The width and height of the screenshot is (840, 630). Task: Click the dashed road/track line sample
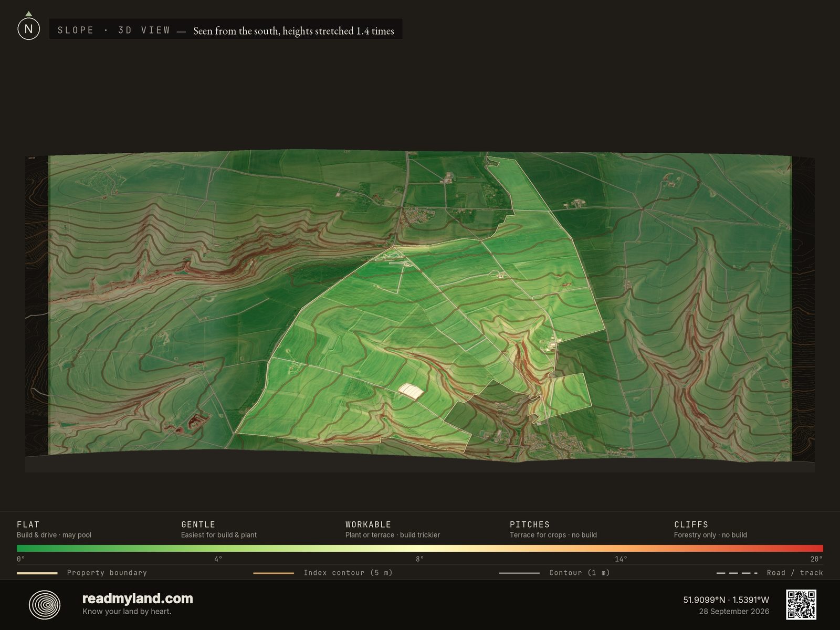point(737,573)
